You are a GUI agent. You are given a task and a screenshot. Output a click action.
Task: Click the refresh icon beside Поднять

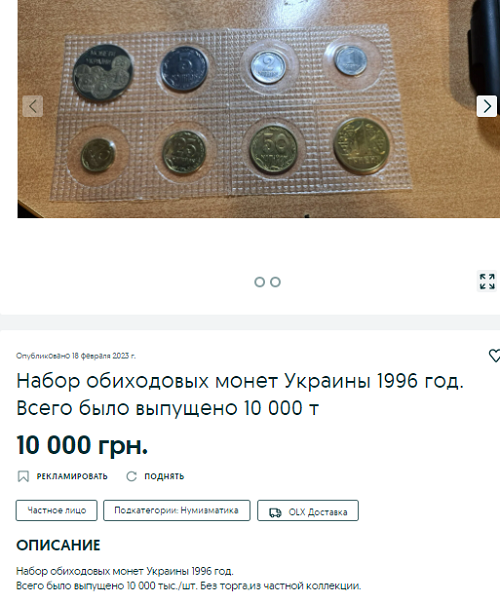tap(132, 476)
